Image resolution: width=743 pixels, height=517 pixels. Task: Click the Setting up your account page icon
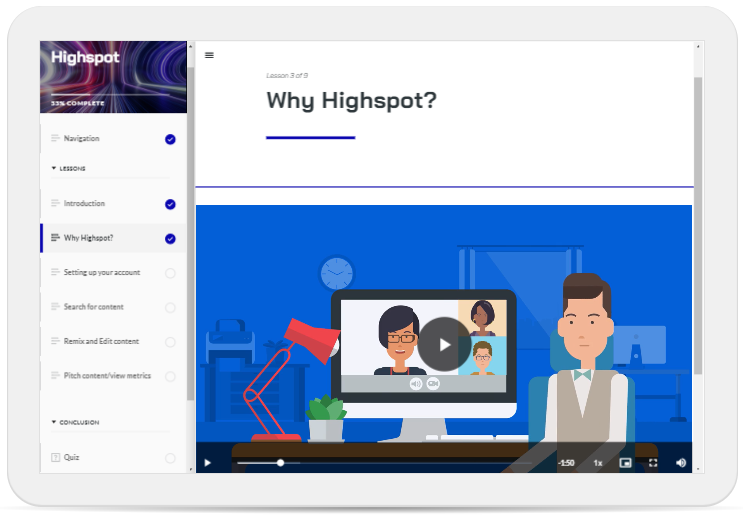[55, 272]
